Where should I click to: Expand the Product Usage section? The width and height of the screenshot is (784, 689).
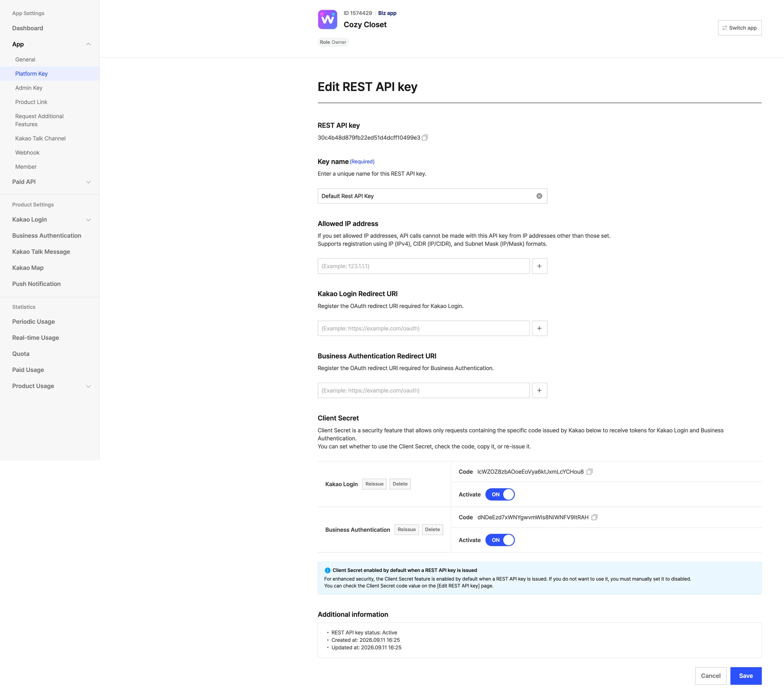(x=88, y=386)
